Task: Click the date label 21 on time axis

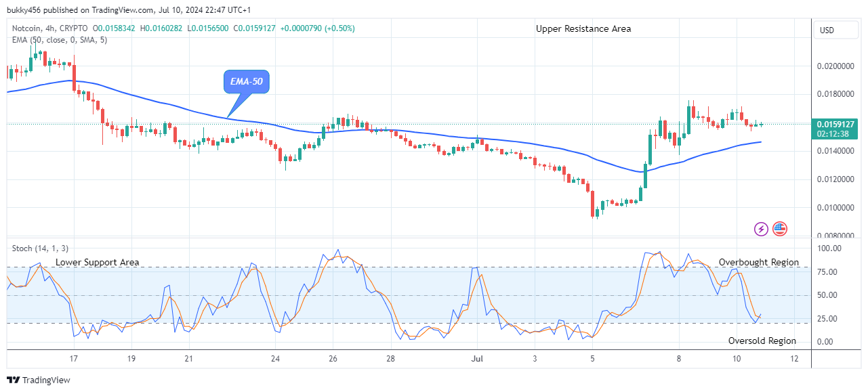Action: click(189, 359)
